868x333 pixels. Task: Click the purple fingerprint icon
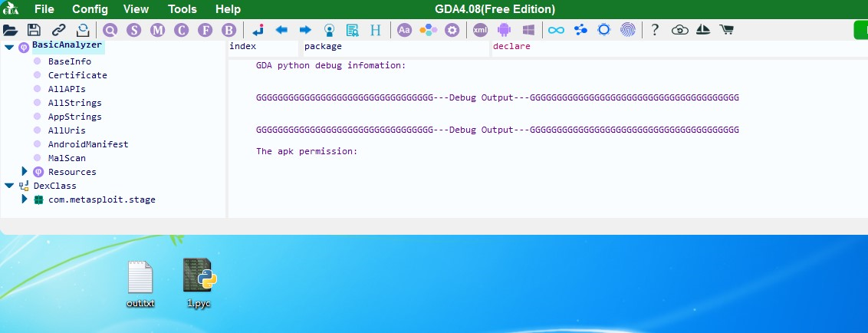[x=628, y=30]
